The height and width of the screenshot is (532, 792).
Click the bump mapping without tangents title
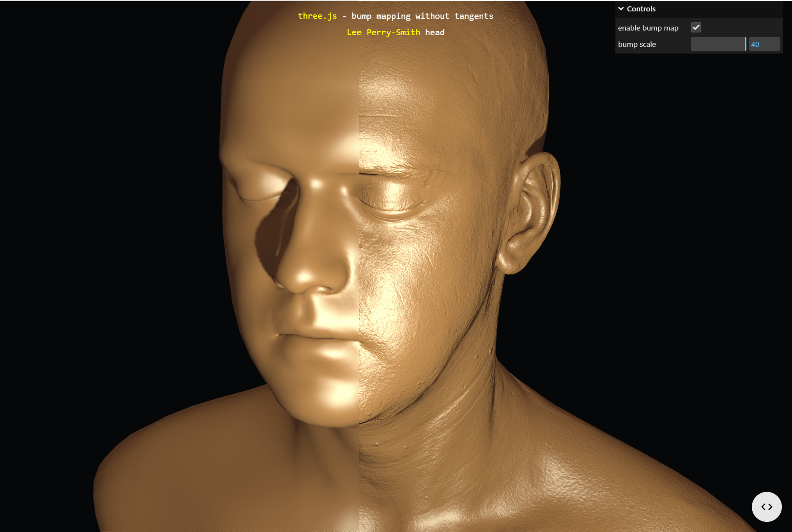point(422,16)
